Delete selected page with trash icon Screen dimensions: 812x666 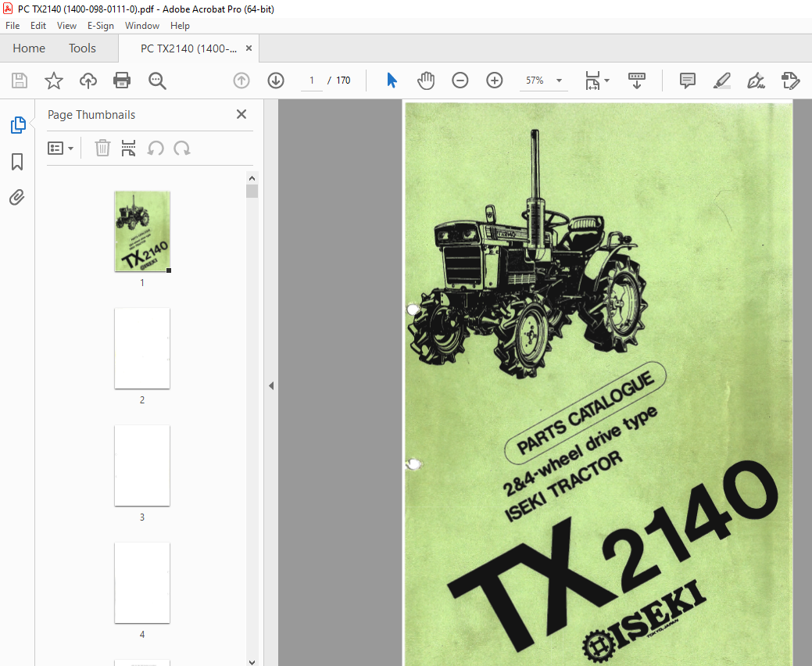coord(102,148)
